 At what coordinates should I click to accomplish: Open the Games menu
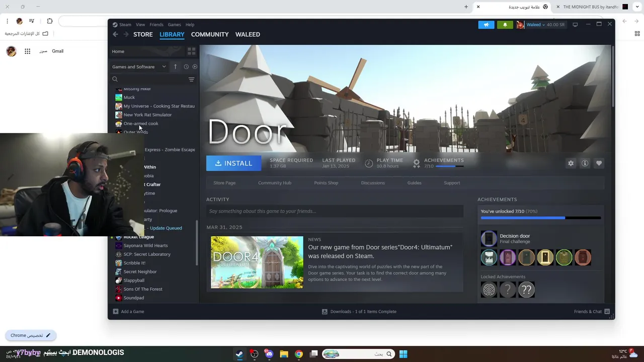[x=175, y=25]
